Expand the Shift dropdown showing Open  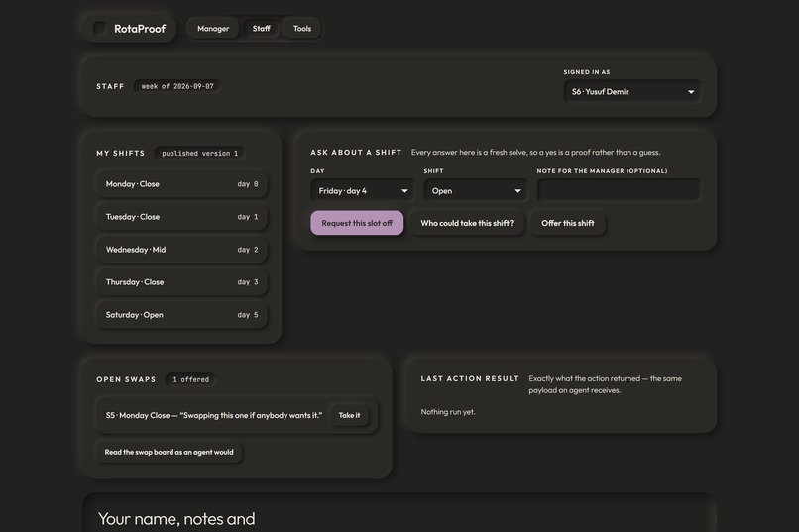475,191
